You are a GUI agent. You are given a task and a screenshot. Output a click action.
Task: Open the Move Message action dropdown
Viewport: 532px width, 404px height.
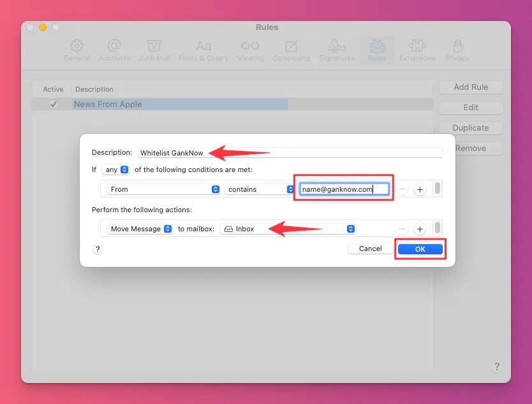tap(140, 229)
